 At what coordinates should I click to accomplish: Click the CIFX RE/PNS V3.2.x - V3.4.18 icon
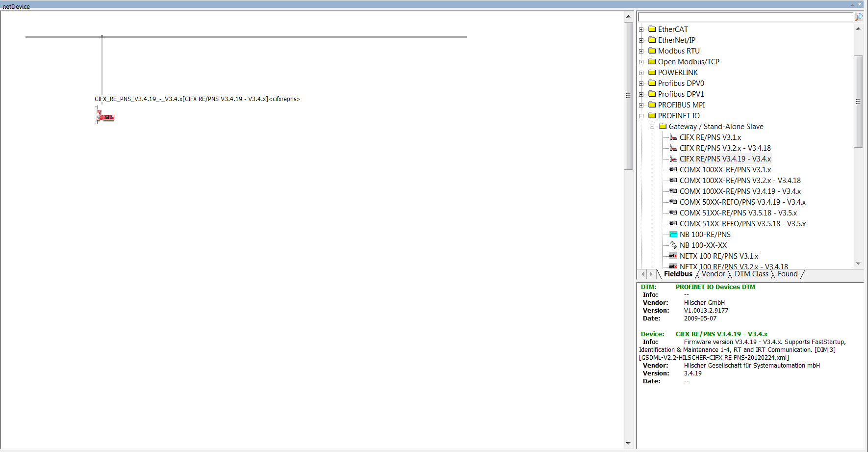click(673, 148)
